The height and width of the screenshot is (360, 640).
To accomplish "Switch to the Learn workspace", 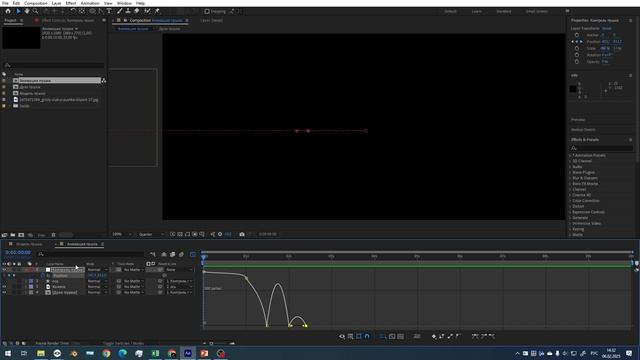I will (476, 11).
